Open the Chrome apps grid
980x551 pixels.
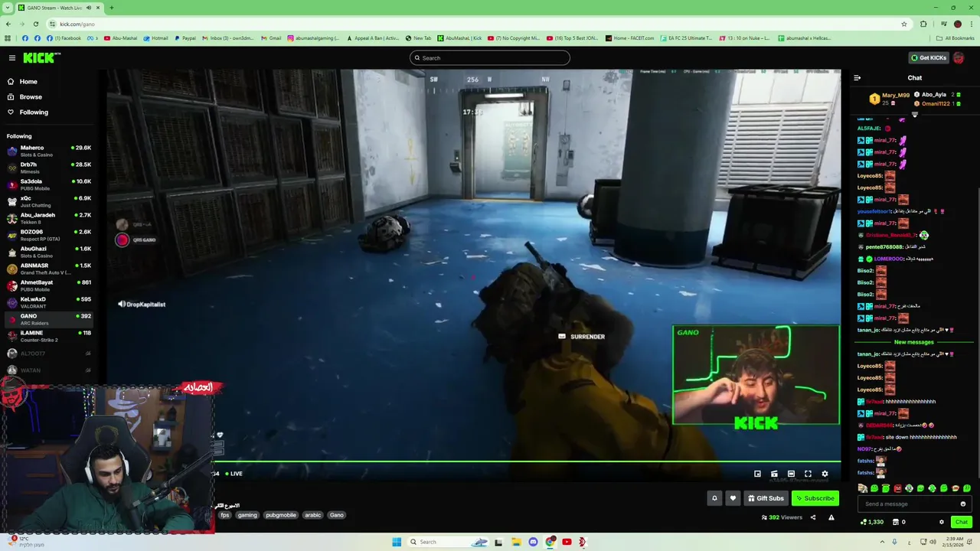point(8,38)
